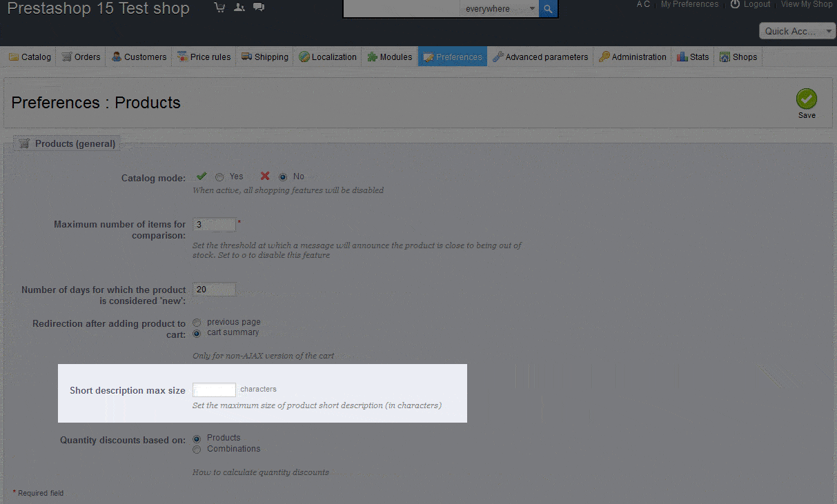Click the days considered 'new' input field
The image size is (837, 504).
coord(214,290)
